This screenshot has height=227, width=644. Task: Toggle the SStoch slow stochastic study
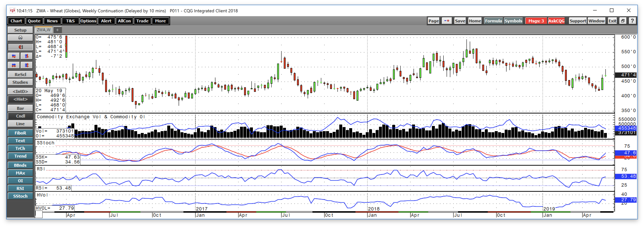pyautogui.click(x=20, y=196)
